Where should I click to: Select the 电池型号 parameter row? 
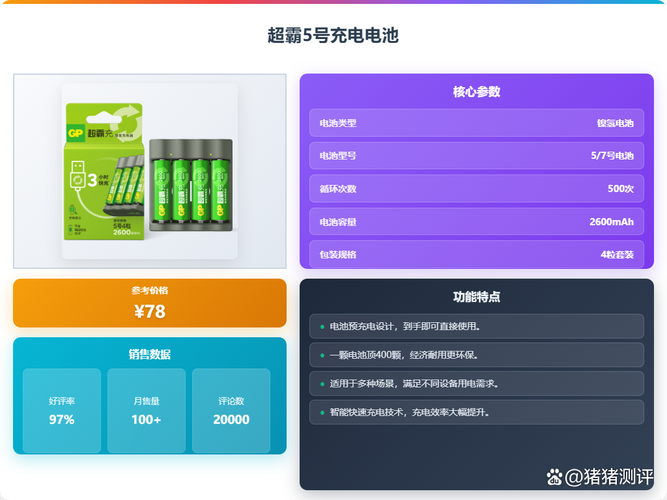pos(476,156)
